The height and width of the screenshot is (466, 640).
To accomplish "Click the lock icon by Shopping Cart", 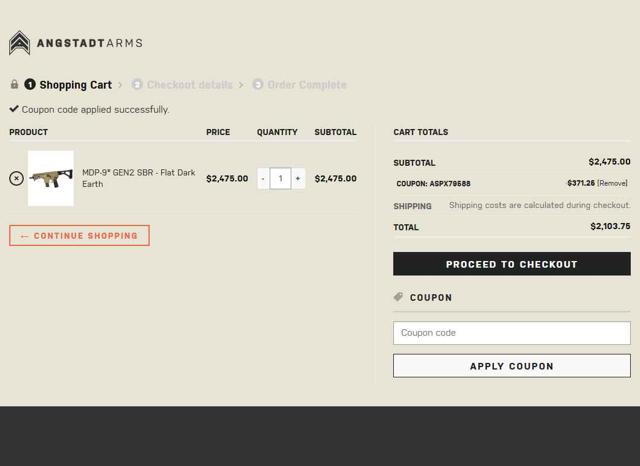I will point(14,84).
